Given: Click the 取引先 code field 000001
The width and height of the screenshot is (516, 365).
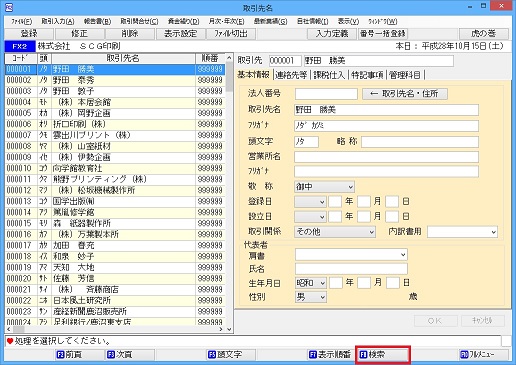Looking at the screenshot, I should click(x=285, y=61).
